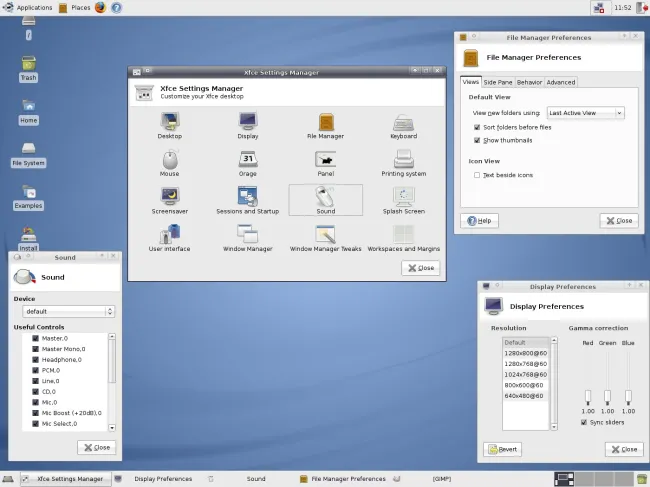Click Revert in Display Preferences
650x487 pixels.
pyautogui.click(x=502, y=449)
